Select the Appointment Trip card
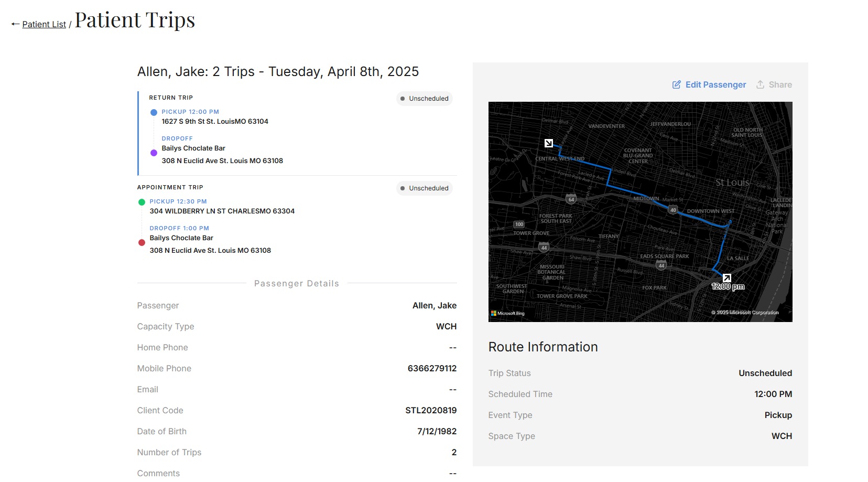 pyautogui.click(x=297, y=220)
